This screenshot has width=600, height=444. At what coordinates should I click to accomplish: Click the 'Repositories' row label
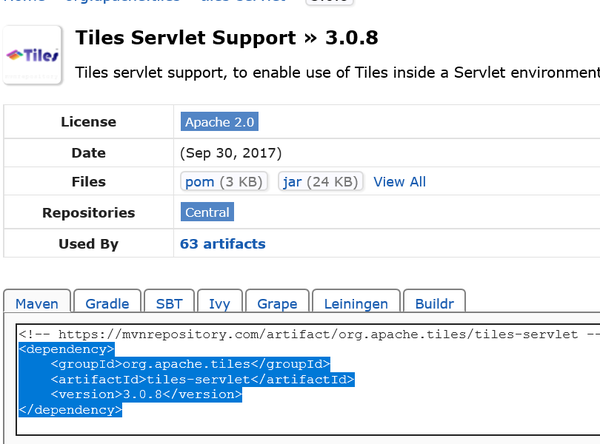[x=88, y=212]
